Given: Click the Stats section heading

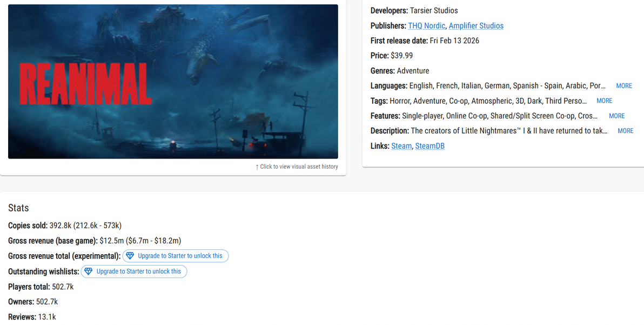Looking at the screenshot, I should coord(18,208).
